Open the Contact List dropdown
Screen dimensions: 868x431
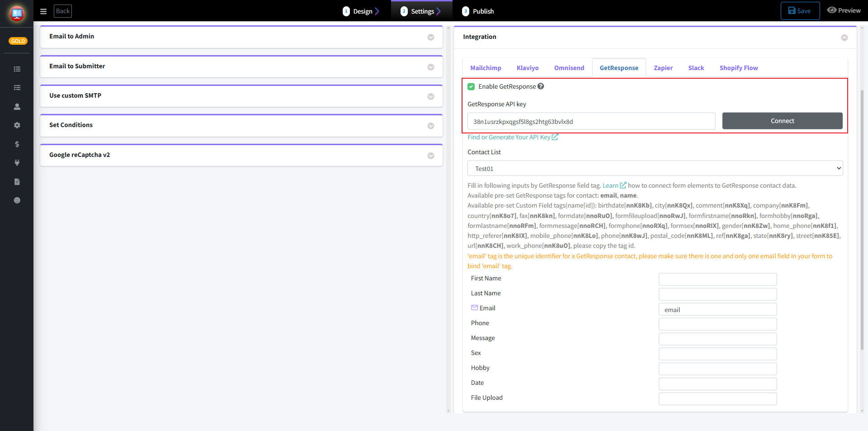pos(655,168)
